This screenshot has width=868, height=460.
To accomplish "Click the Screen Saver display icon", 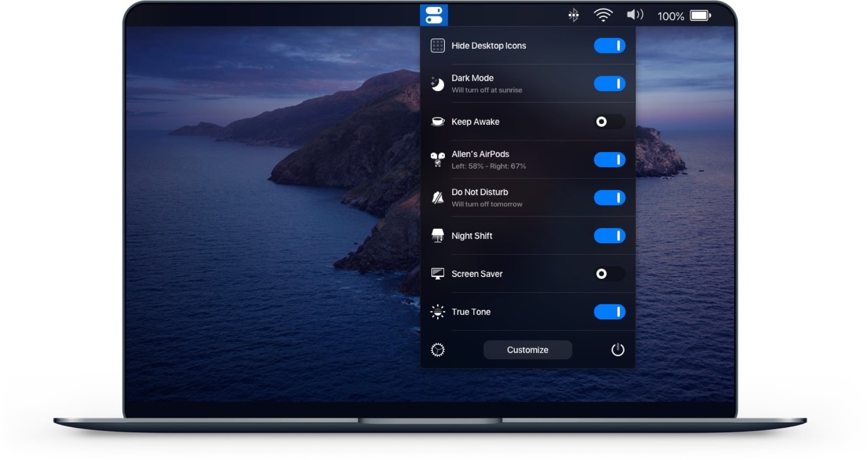I will click(x=438, y=274).
